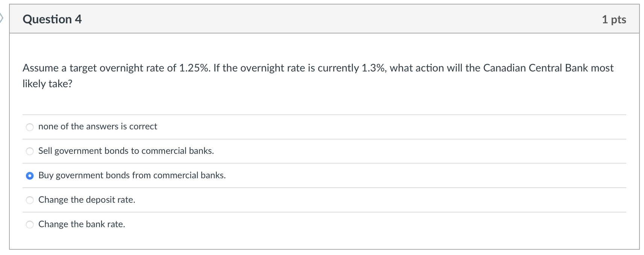Mark the "Change the bank rate" radio button
The width and height of the screenshot is (644, 255).
pos(30,225)
